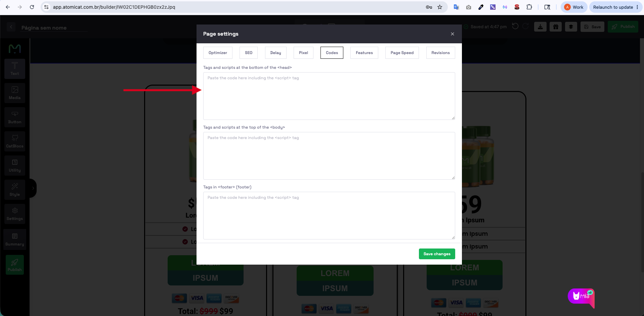Click the head scripts text area
644x316 pixels.
(329, 96)
